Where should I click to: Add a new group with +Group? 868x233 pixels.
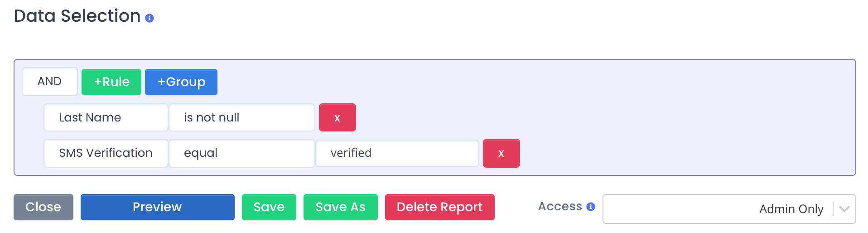pos(181,82)
